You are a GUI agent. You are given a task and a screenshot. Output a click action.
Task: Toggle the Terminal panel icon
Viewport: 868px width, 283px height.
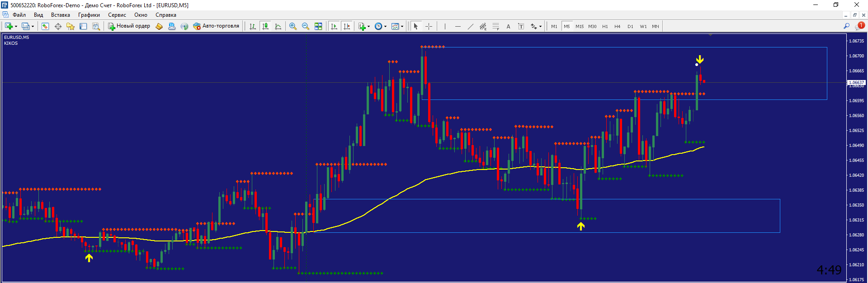click(x=83, y=26)
